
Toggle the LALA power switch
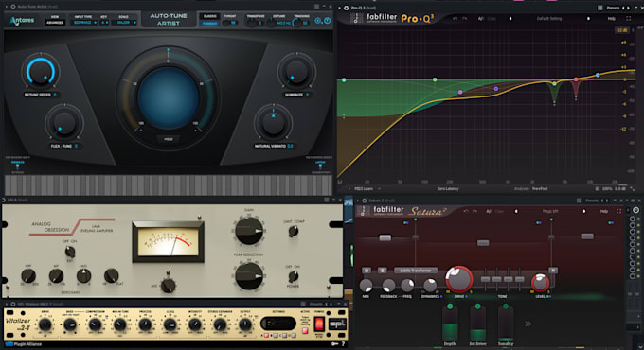(x=293, y=275)
